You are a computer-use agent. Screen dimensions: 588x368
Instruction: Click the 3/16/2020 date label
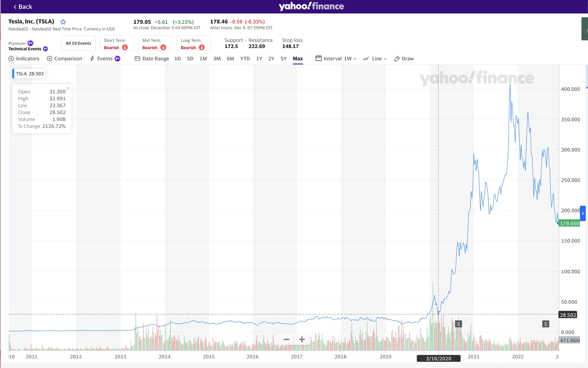pyautogui.click(x=439, y=358)
